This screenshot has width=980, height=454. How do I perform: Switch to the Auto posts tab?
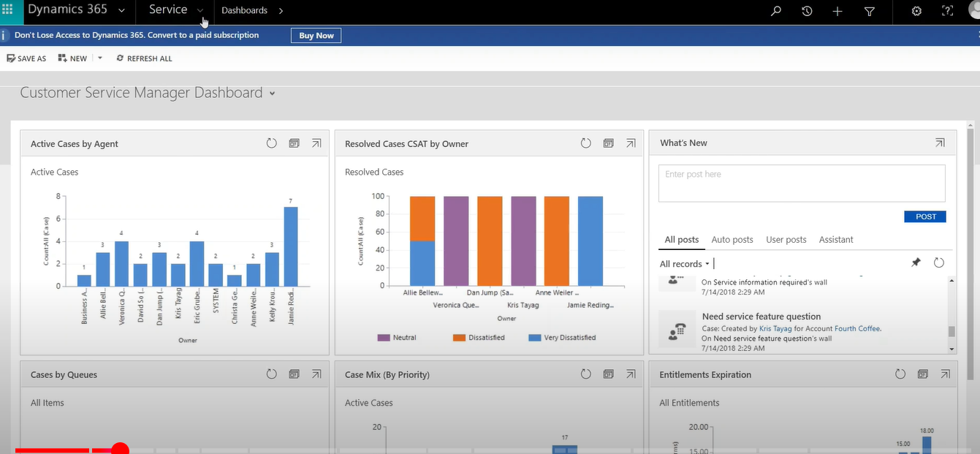coord(732,239)
